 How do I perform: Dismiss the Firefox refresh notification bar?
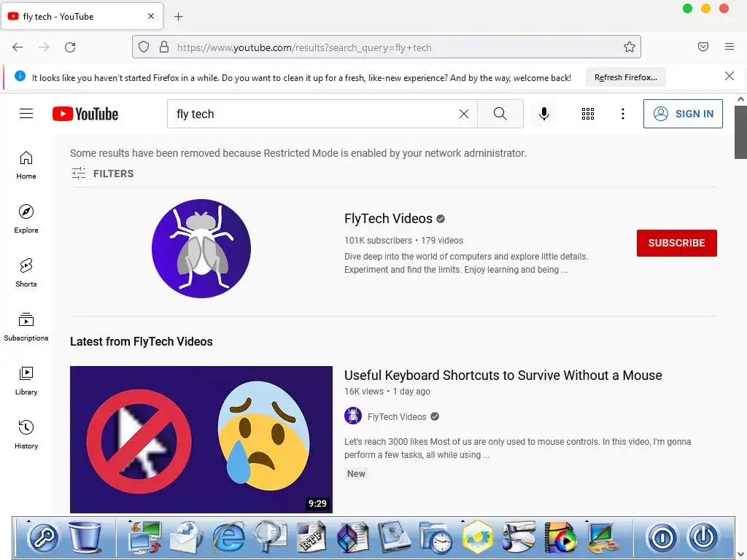(729, 76)
